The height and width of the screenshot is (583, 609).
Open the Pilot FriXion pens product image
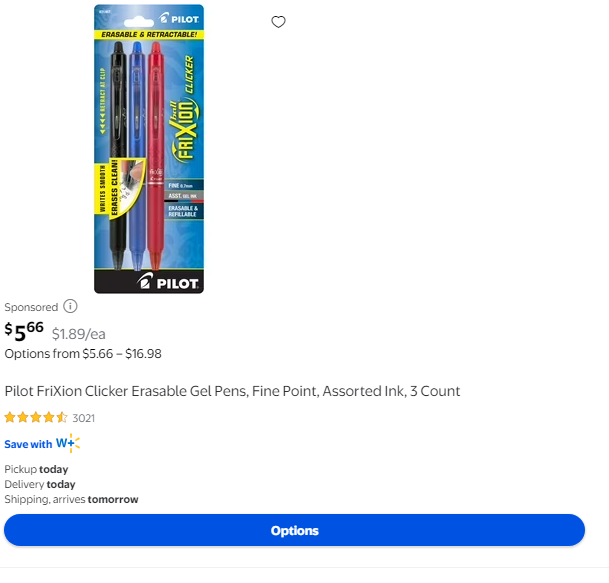pos(149,149)
